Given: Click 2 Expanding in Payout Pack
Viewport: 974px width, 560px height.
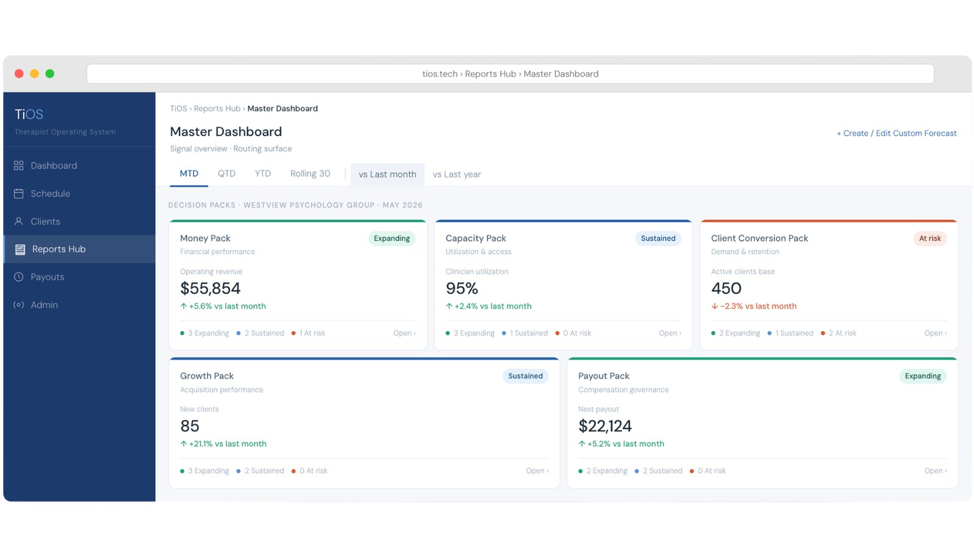Looking at the screenshot, I should click(x=603, y=471).
